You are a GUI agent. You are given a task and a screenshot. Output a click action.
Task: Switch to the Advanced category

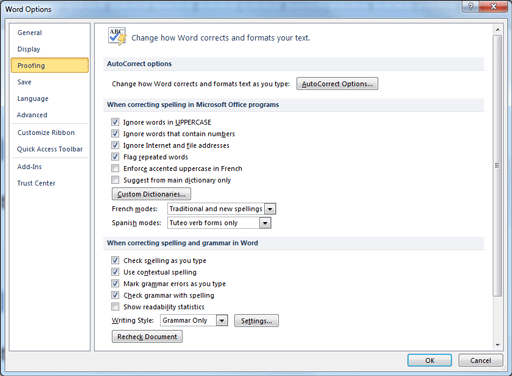tap(32, 115)
